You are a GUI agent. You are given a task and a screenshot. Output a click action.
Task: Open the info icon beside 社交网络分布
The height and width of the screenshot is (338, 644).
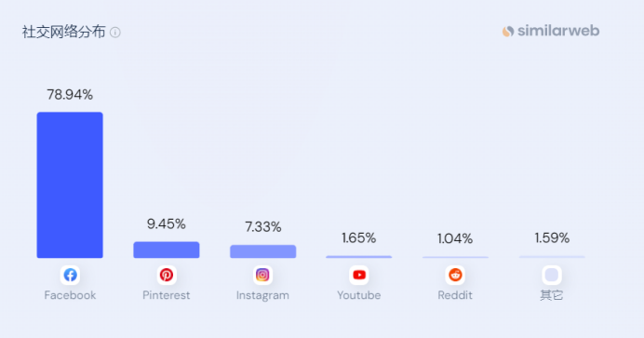click(x=115, y=33)
